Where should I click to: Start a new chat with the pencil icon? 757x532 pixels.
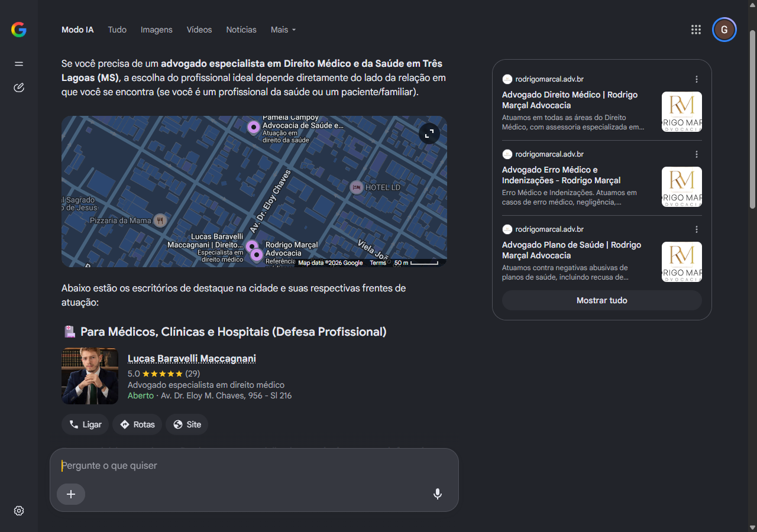coord(19,88)
